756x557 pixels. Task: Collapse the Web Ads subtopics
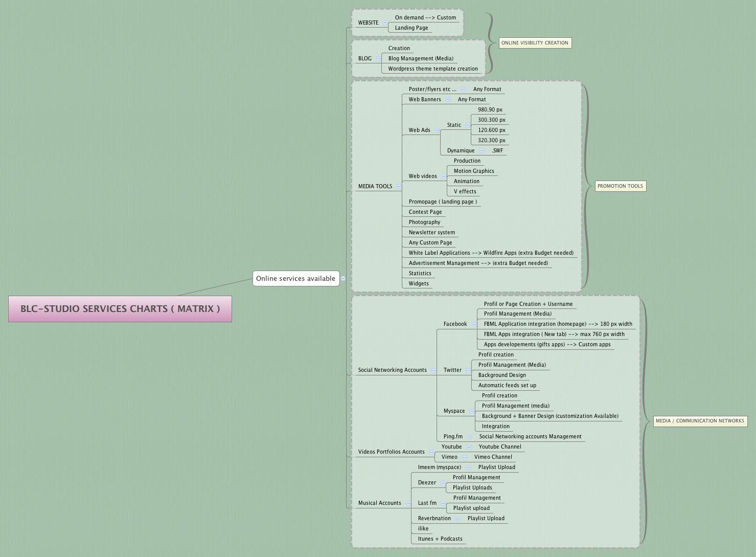coord(437,130)
